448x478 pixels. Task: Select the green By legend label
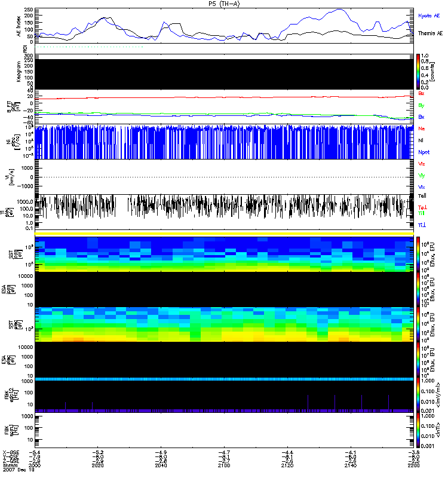(422, 105)
